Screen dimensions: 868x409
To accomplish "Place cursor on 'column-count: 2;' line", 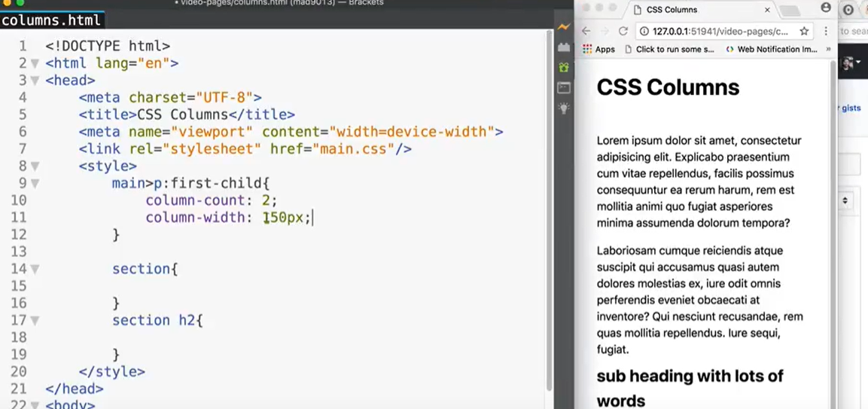I will point(211,200).
